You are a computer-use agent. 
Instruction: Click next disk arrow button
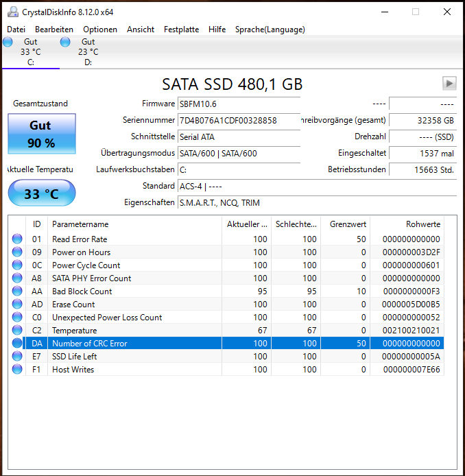tap(449, 83)
